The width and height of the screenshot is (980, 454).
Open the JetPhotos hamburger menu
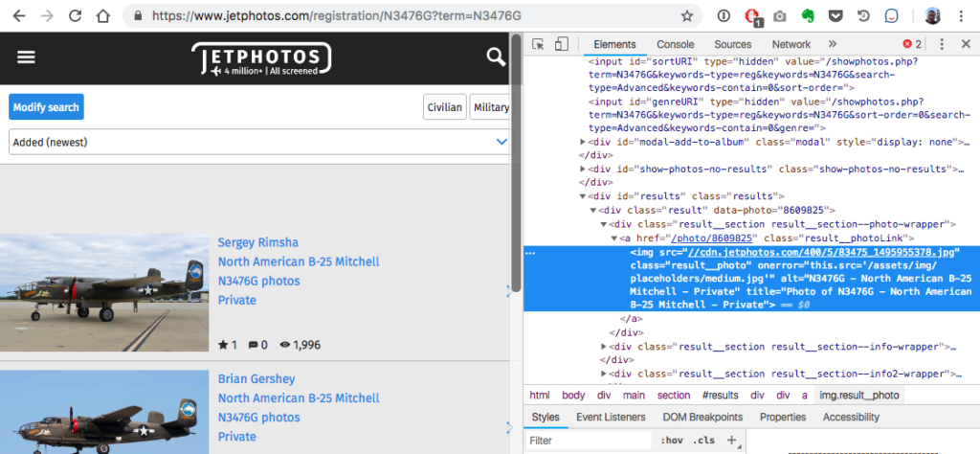coord(26,57)
